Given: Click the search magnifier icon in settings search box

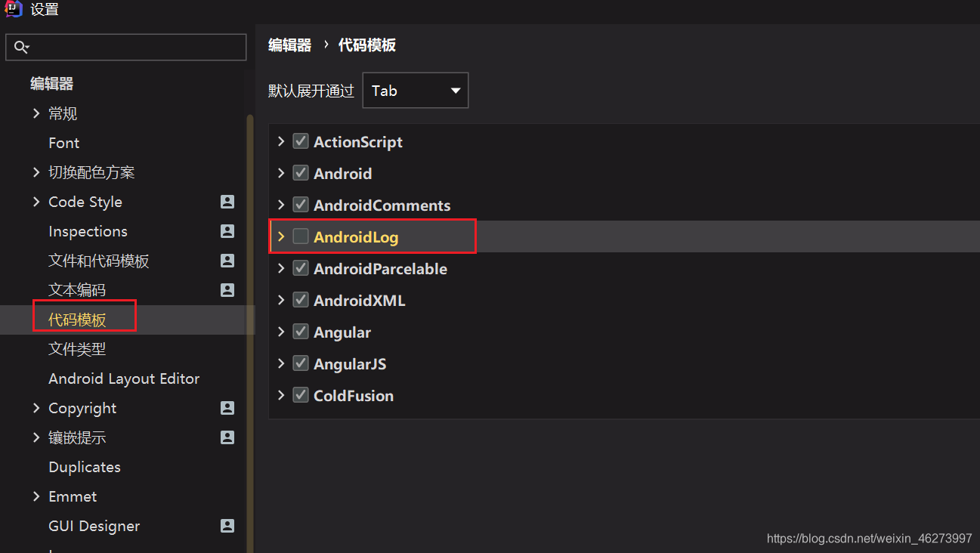Looking at the screenshot, I should tap(21, 46).
